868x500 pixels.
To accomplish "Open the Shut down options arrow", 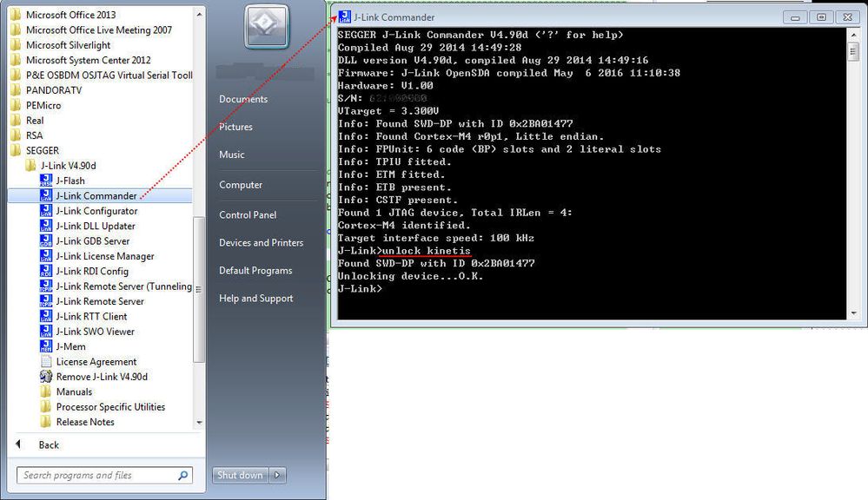I will tap(276, 475).
